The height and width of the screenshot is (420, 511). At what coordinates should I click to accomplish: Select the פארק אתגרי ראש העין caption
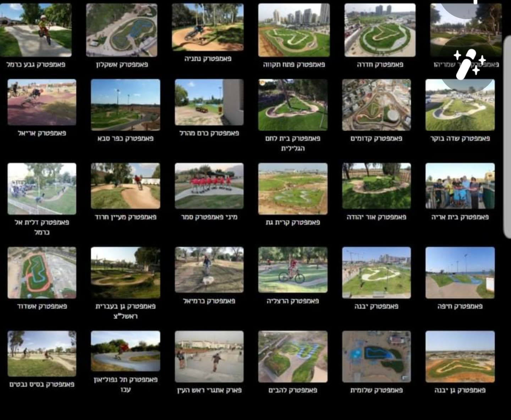tap(209, 390)
